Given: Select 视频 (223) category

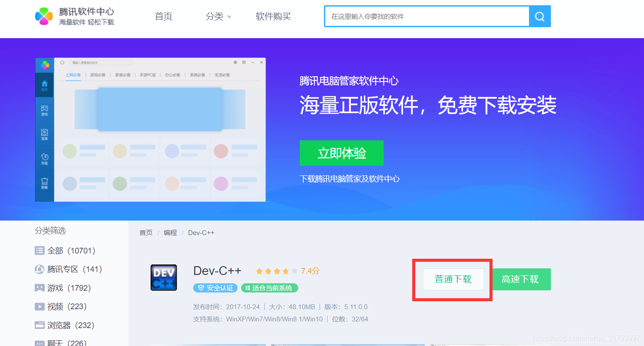Looking at the screenshot, I should coord(61,307).
